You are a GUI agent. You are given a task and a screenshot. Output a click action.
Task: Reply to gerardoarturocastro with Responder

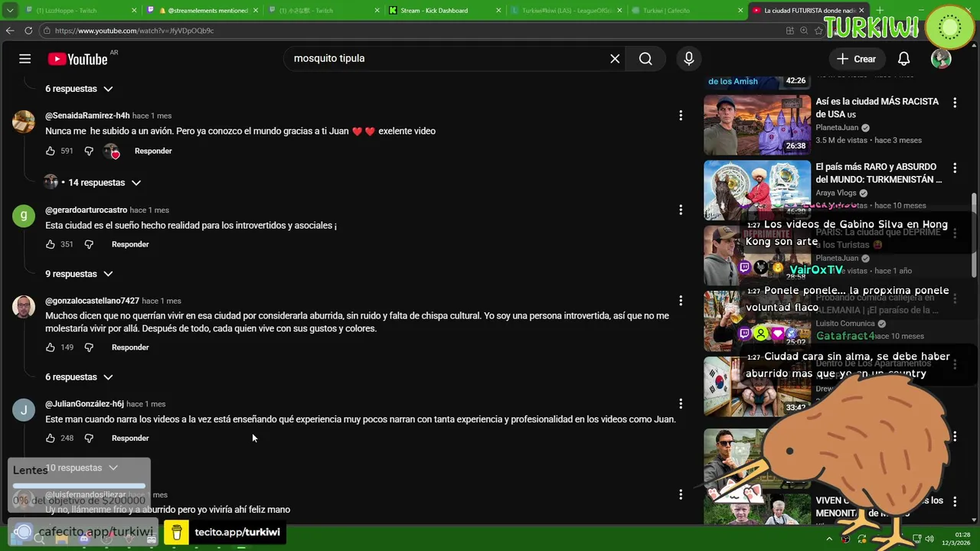(x=130, y=244)
